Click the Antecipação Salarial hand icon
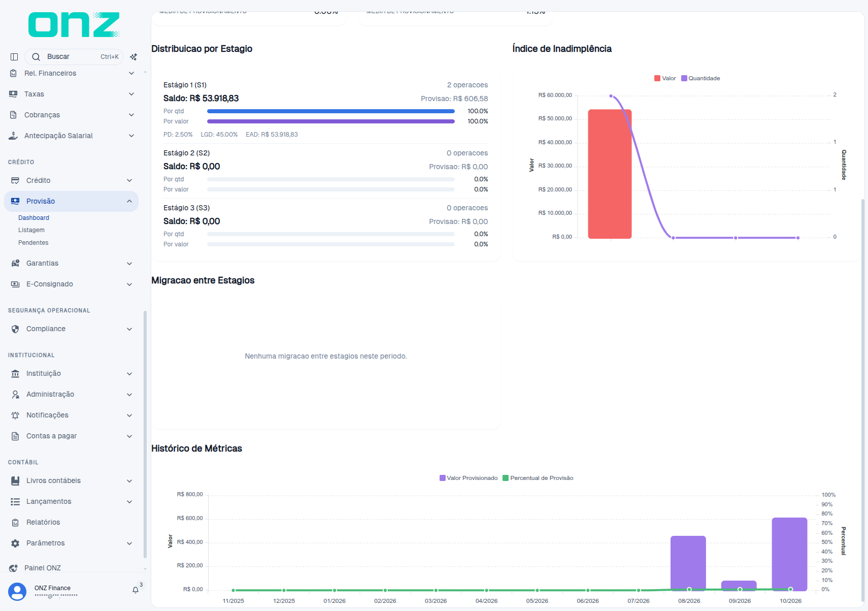 pos(13,136)
